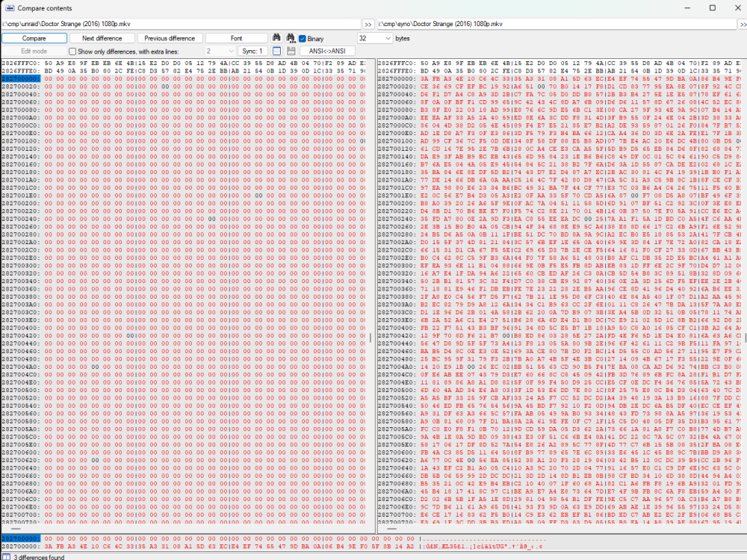Click the left pane horizontal scrollbar thumb
The height and width of the screenshot is (560, 747).
16,529
